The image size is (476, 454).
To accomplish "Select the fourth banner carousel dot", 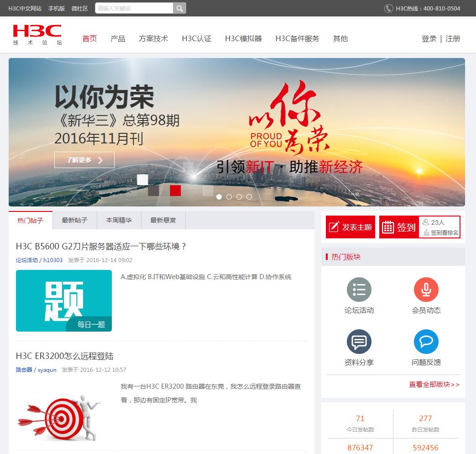I will point(249,197).
